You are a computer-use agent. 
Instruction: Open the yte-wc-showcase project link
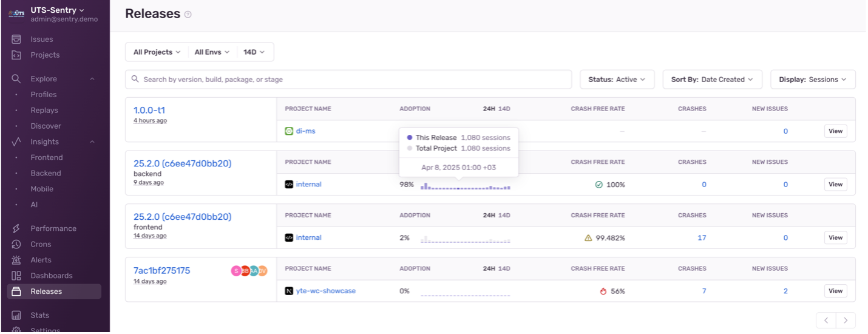point(325,291)
